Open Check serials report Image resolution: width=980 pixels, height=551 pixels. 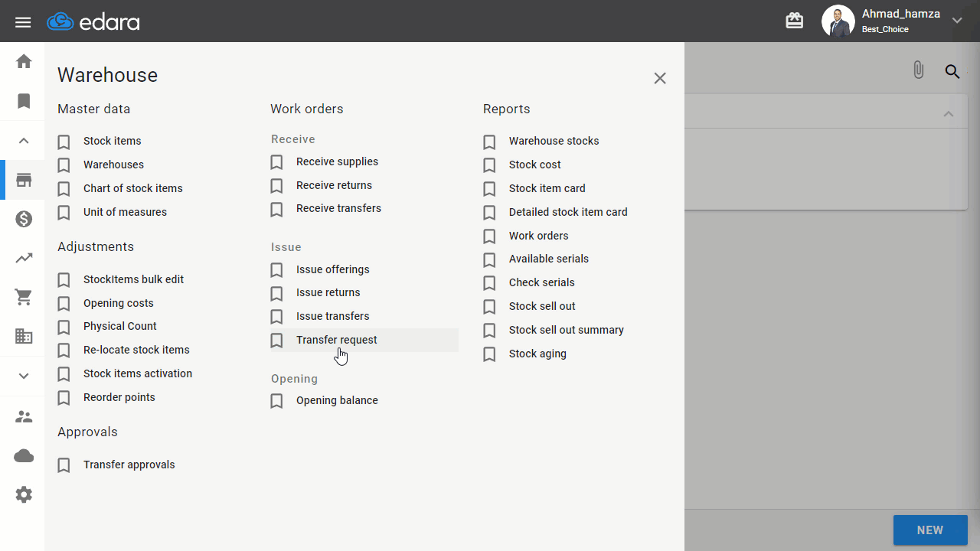click(x=541, y=282)
